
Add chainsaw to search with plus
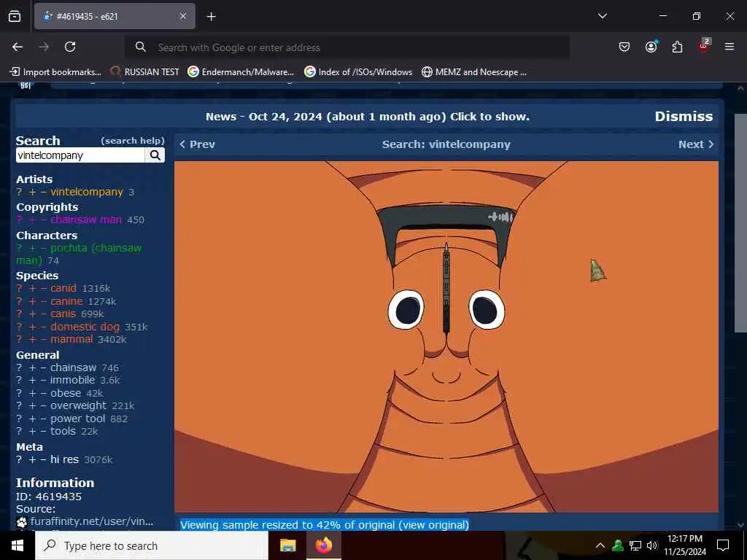coord(32,367)
